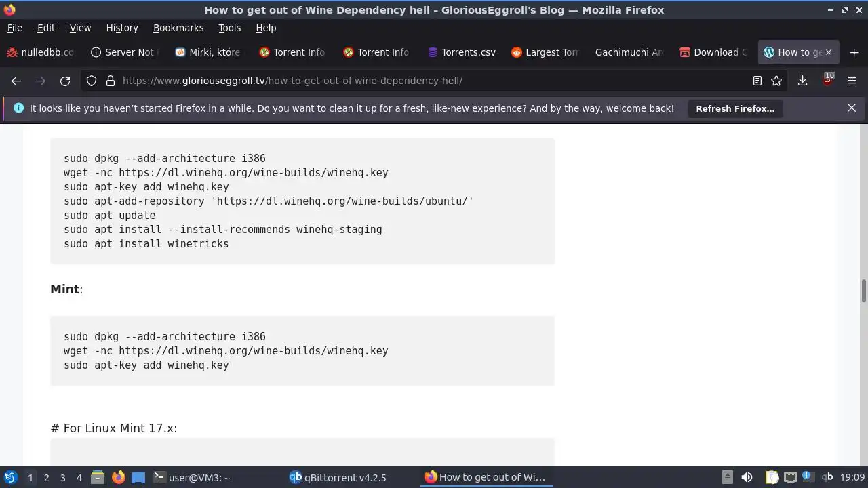Open a new browser tab
Screen dimensions: 868x488
854,52
